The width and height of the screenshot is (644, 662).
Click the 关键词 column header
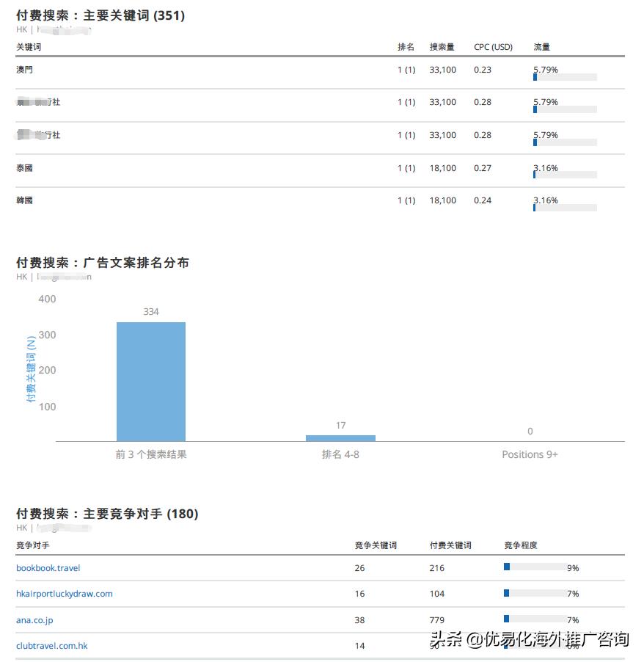pos(29,46)
